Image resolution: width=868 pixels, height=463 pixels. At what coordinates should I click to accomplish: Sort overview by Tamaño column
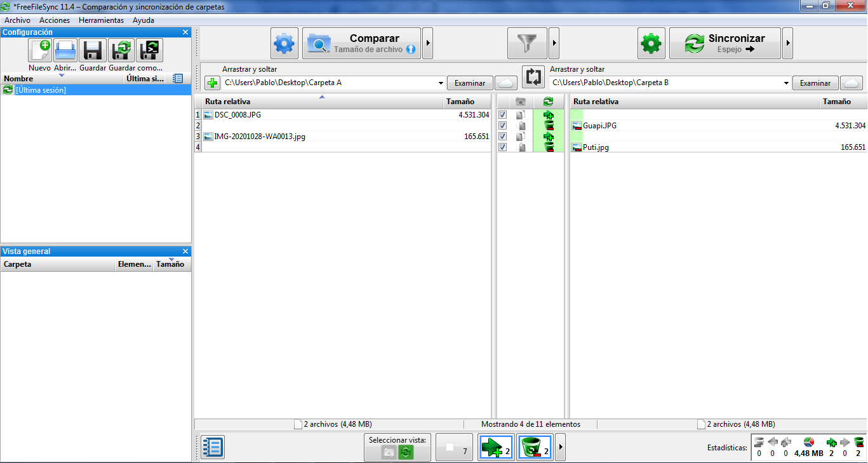coord(171,264)
